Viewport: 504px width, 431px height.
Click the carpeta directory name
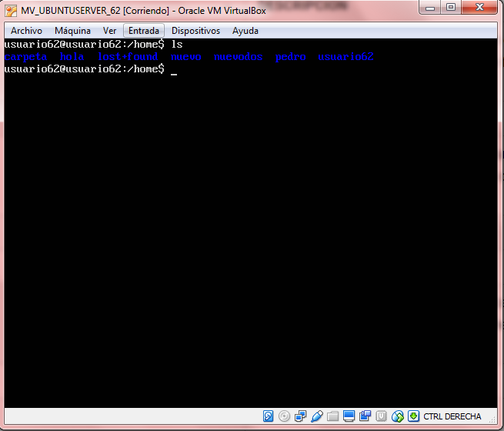point(25,56)
